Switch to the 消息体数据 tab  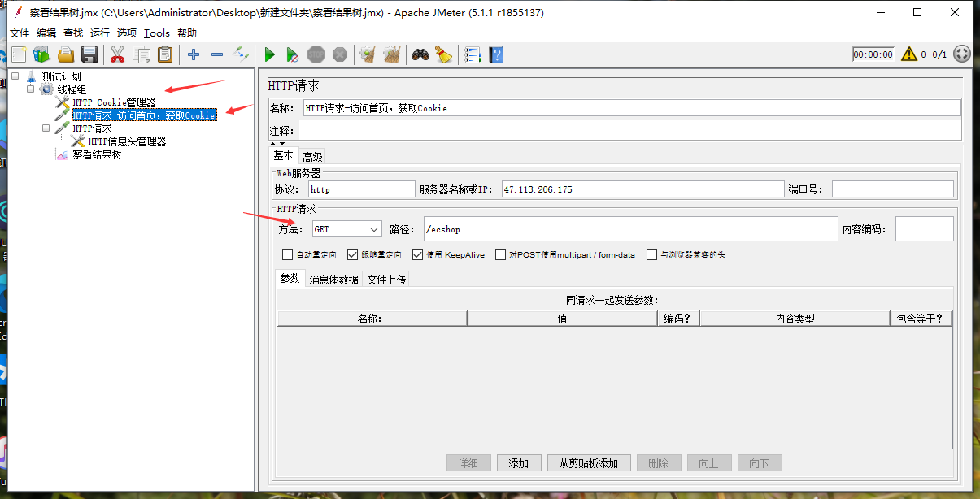tap(333, 280)
